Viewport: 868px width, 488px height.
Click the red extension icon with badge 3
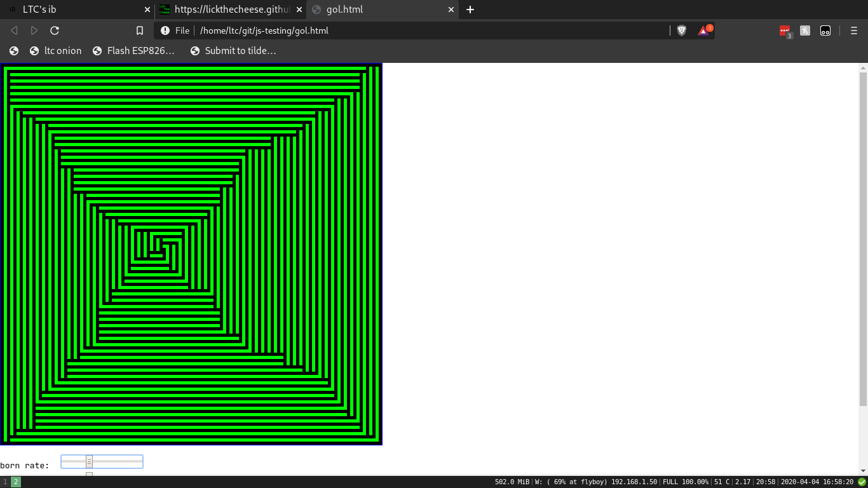(785, 30)
